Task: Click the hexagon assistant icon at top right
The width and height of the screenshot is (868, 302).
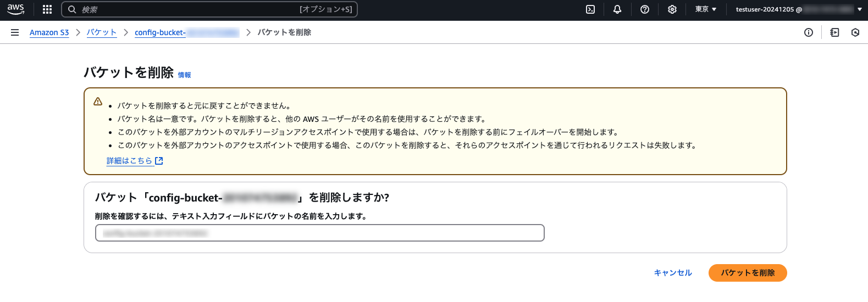Action: click(855, 32)
